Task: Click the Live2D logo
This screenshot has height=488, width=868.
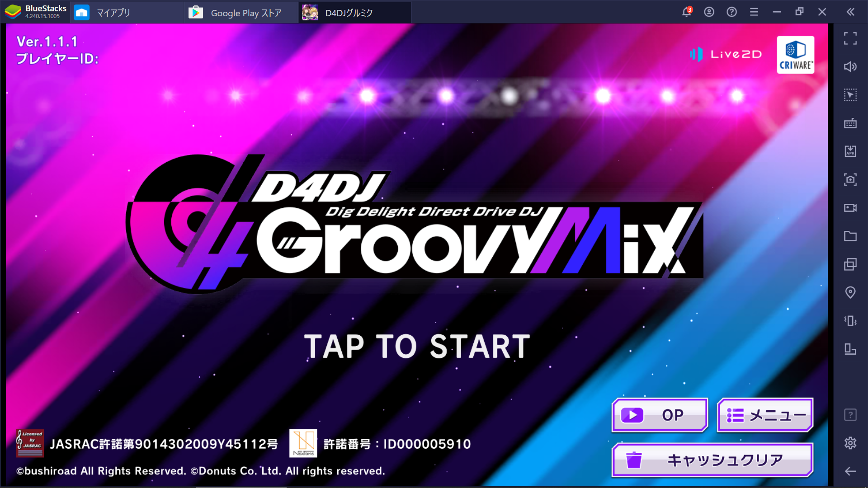Action: (x=726, y=54)
